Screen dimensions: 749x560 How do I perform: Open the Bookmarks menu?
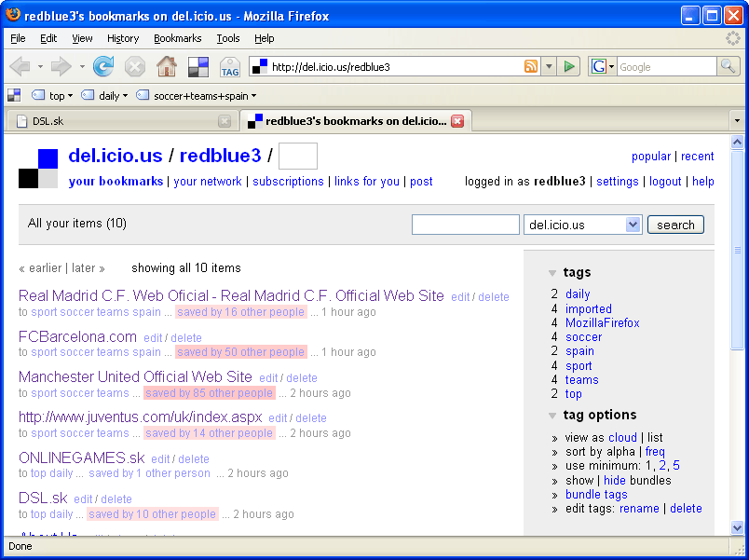click(x=178, y=38)
